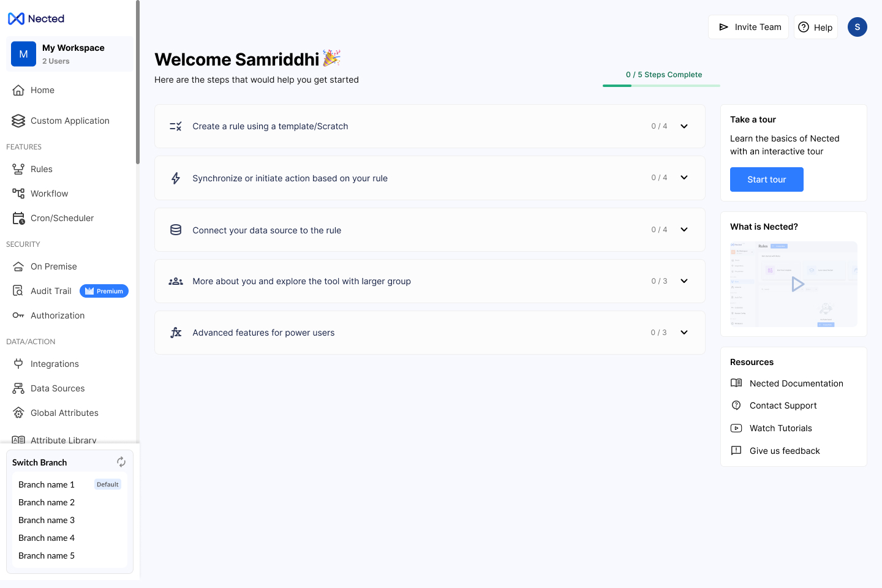Expand the Connect your data source step

(684, 230)
